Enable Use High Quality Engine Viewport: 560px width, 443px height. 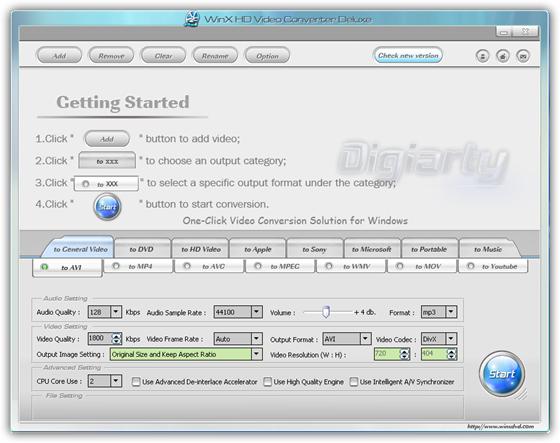(267, 382)
